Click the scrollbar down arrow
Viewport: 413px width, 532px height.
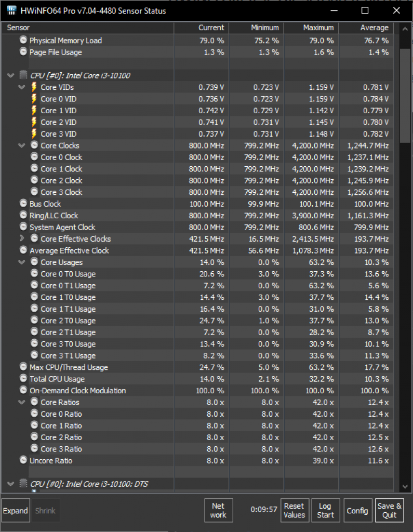(x=405, y=486)
